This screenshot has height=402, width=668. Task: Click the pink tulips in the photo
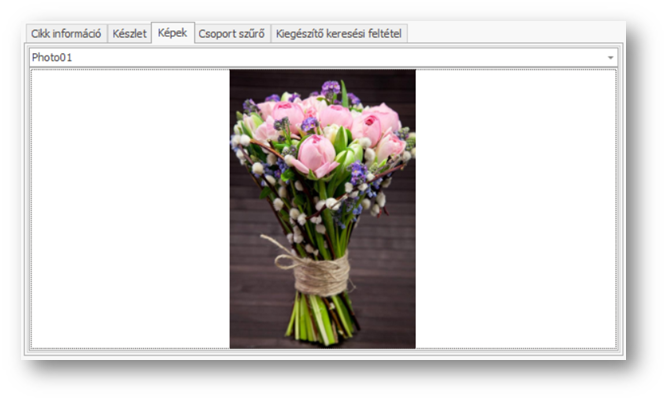pyautogui.click(x=318, y=152)
